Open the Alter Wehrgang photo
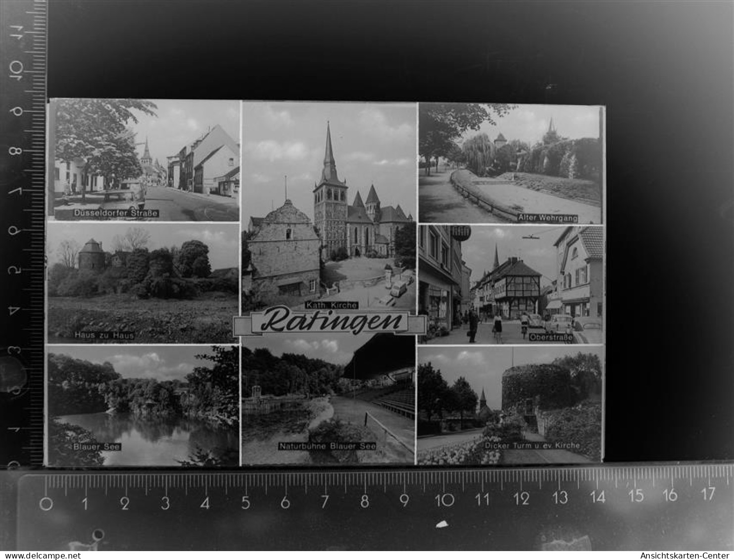This screenshot has width=734, height=560. tap(510, 163)
